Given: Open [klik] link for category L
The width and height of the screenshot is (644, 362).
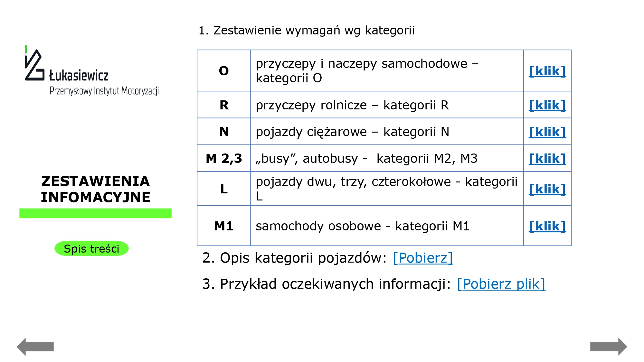Looking at the screenshot, I should point(547,189).
